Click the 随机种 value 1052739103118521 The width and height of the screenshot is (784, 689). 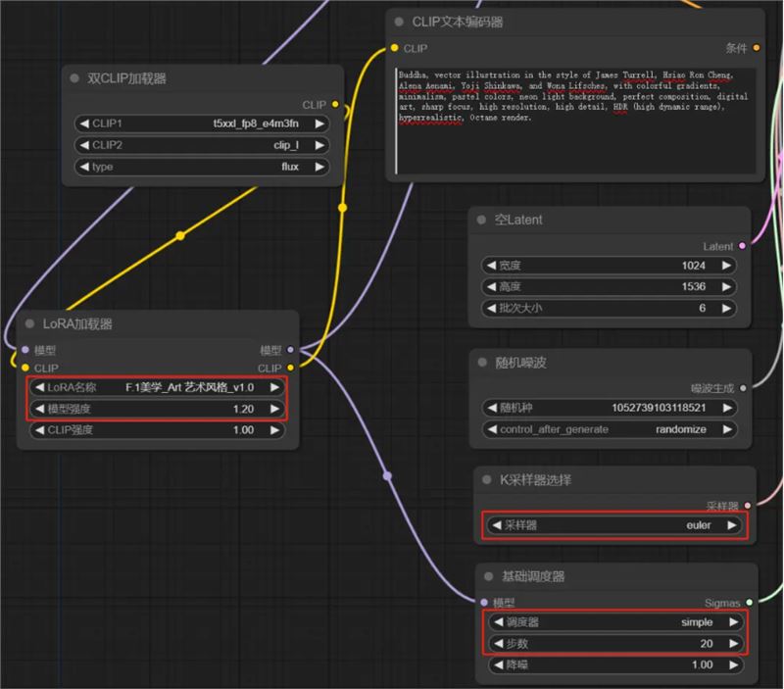coord(659,408)
